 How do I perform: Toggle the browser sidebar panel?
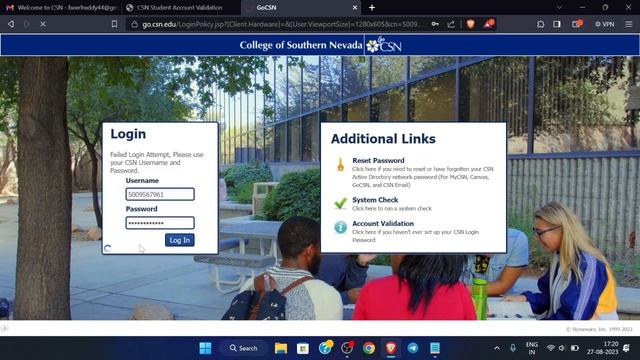click(557, 24)
